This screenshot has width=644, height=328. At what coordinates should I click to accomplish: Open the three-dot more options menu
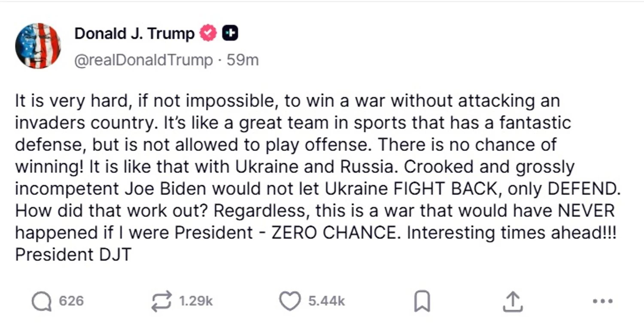(x=602, y=301)
